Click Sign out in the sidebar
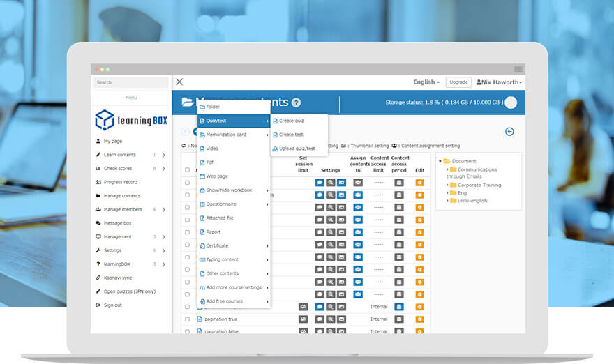 [112, 305]
